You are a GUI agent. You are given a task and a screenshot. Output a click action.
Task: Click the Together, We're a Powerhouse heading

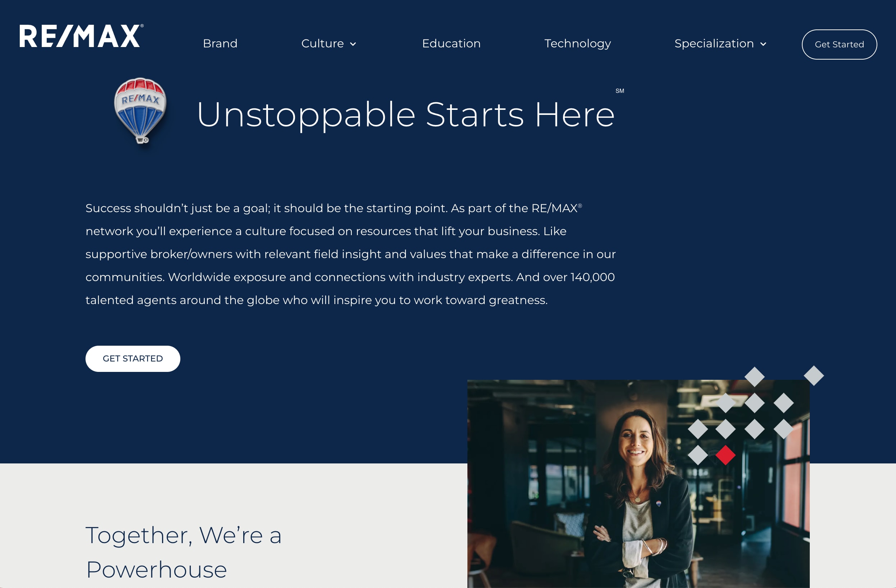pos(183,552)
